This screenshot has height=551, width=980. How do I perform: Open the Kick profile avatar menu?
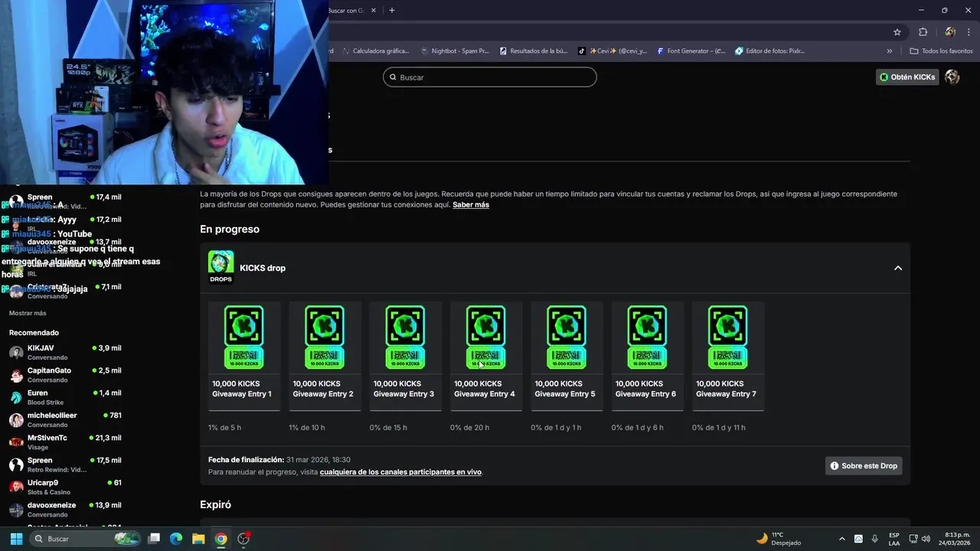(952, 77)
